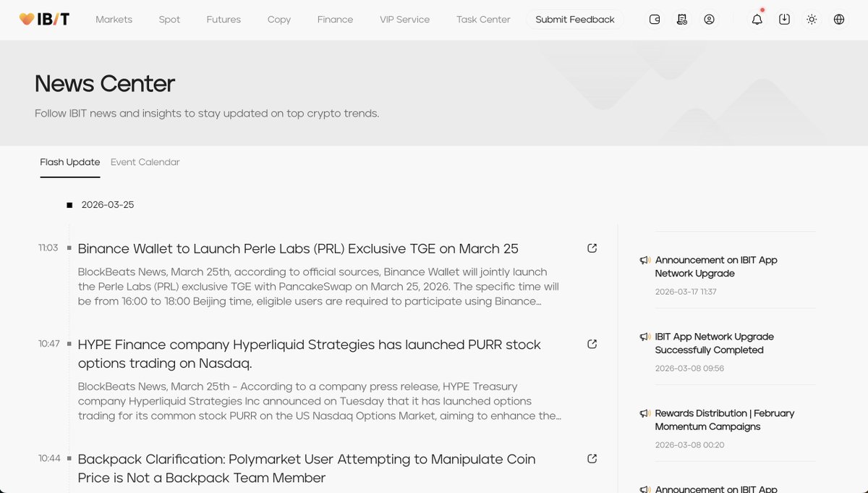
Task: Open the orders history icon
Action: coord(682,20)
